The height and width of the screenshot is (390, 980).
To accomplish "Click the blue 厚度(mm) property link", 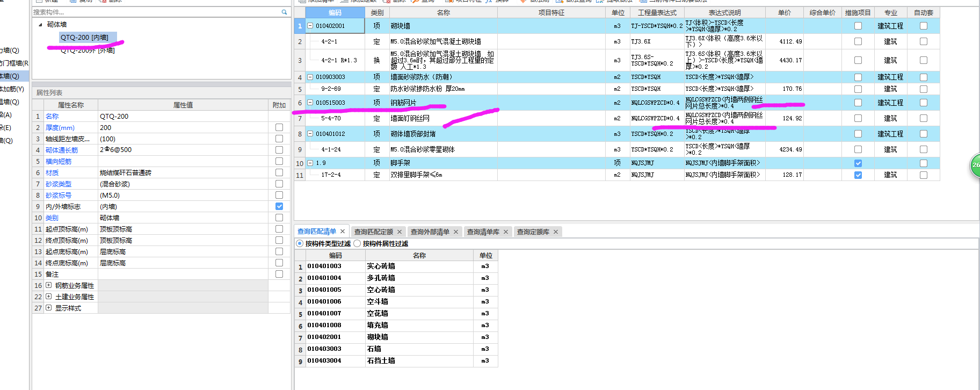I will 60,128.
